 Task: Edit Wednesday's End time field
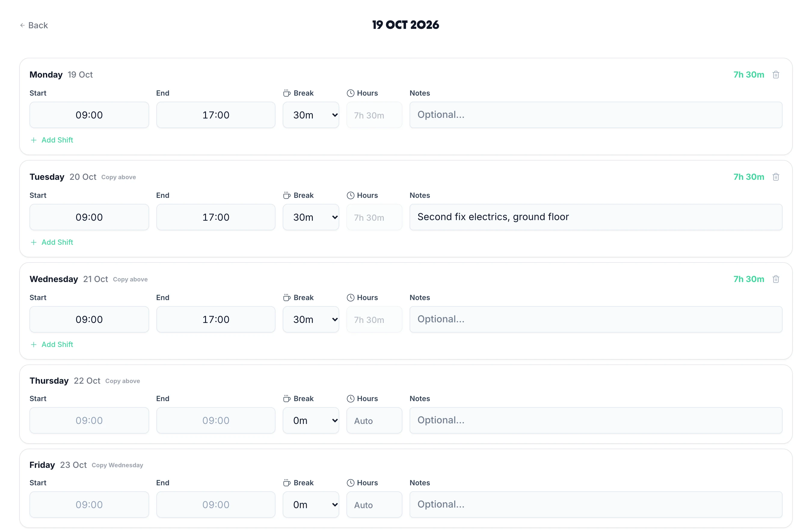click(216, 320)
